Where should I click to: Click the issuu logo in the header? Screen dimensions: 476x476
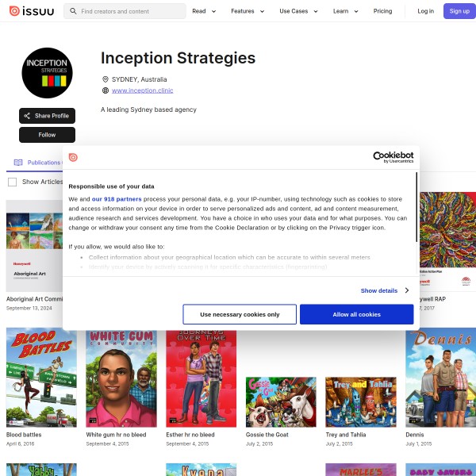point(32,11)
